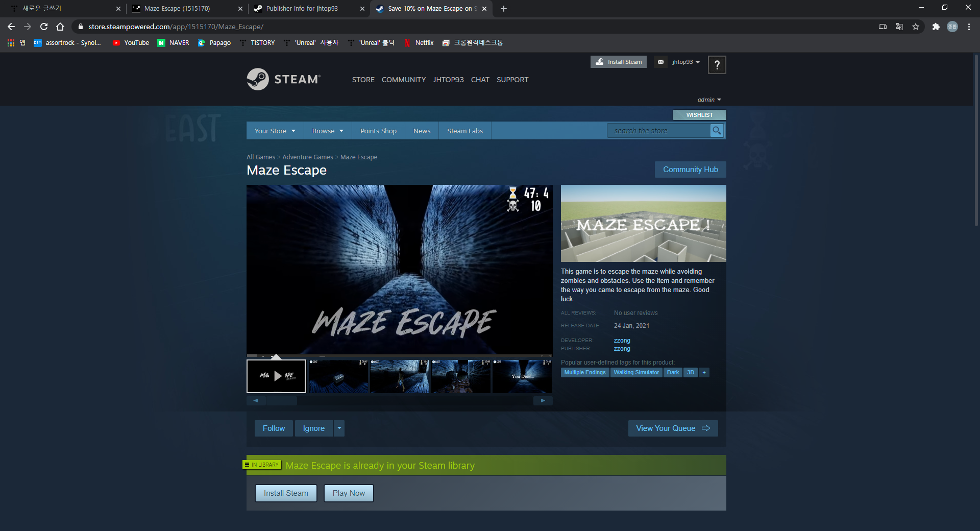Open the All Games breadcrumb
Screen dimensions: 980x531
pos(261,157)
